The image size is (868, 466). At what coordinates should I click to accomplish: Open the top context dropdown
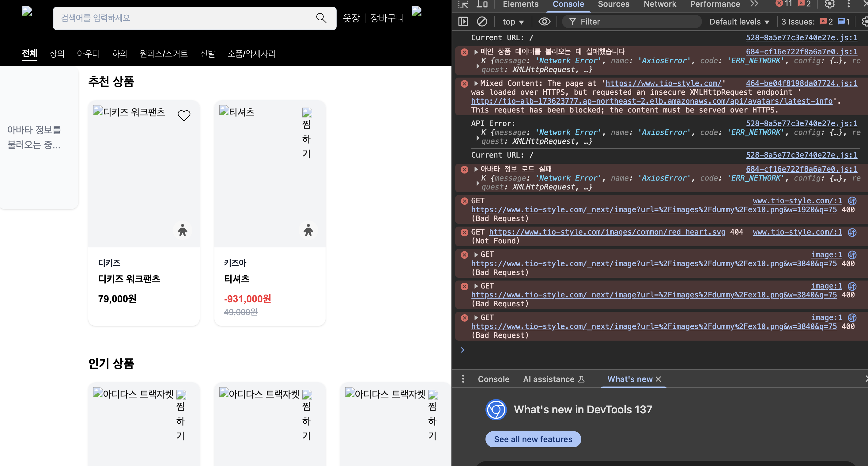(513, 22)
